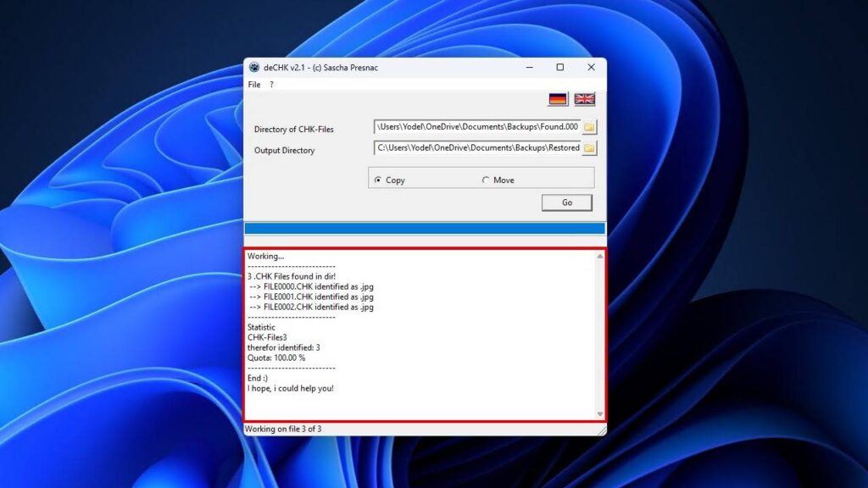The width and height of the screenshot is (868, 488).
Task: Click the blue progress bar
Action: pos(424,228)
